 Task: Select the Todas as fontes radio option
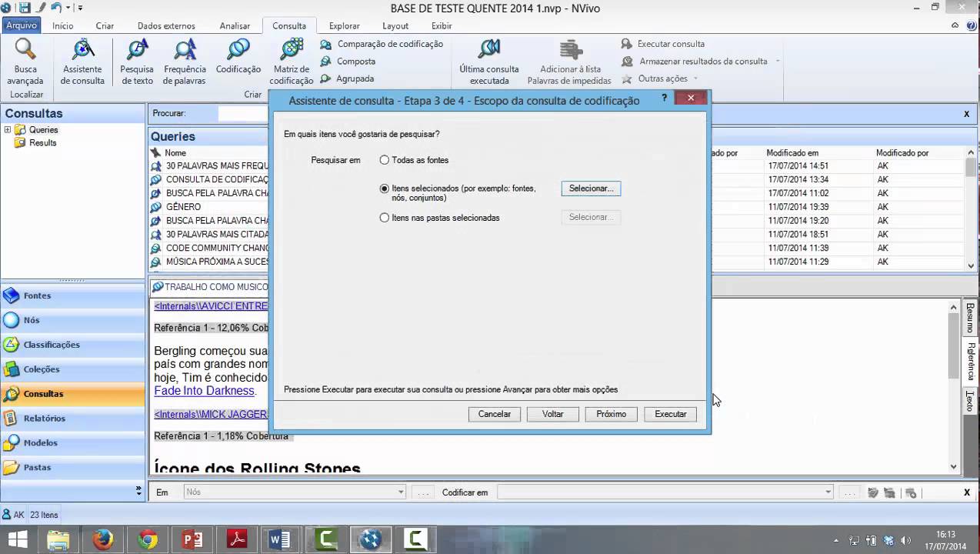pos(385,160)
